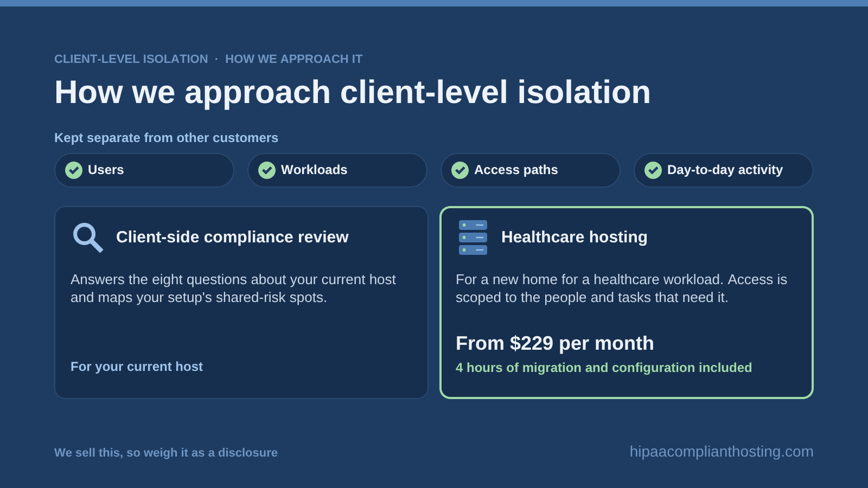The image size is (868, 488).
Task: Click "4 hours of migration and configuration included"
Action: point(604,368)
